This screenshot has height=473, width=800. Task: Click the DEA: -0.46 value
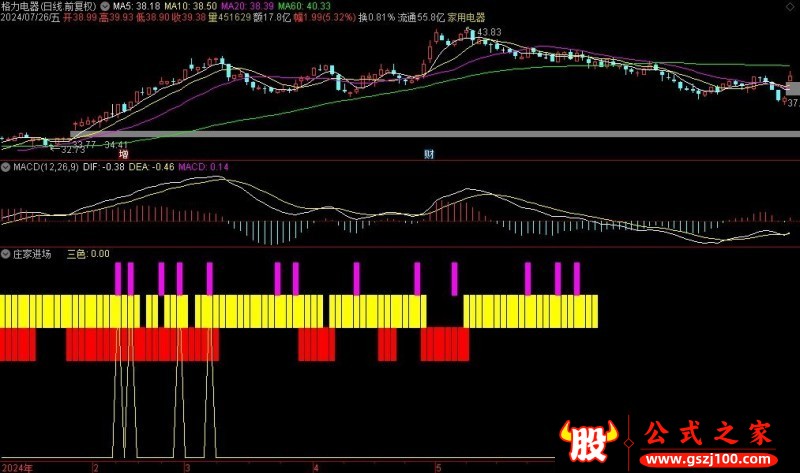tap(152, 167)
